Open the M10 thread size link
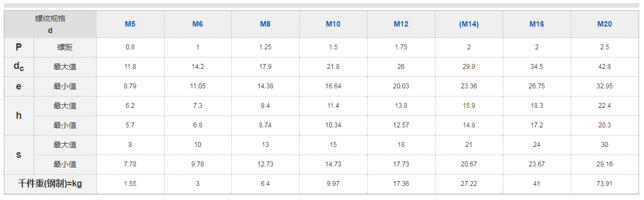The height and width of the screenshot is (200, 644). coord(333,24)
